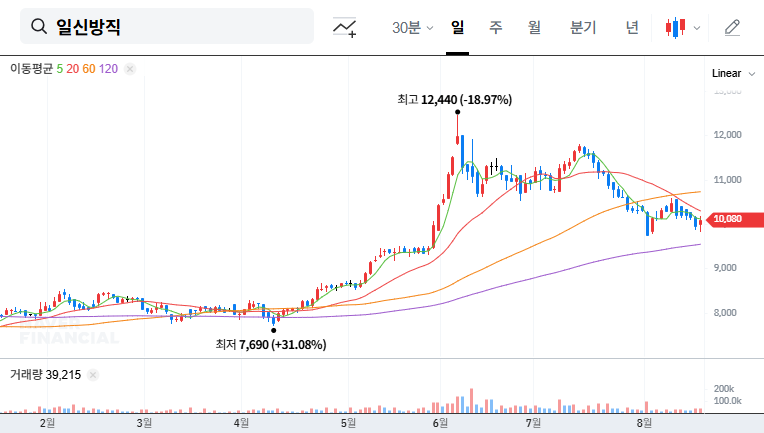Click the 이동평균 indicator label

click(x=30, y=69)
